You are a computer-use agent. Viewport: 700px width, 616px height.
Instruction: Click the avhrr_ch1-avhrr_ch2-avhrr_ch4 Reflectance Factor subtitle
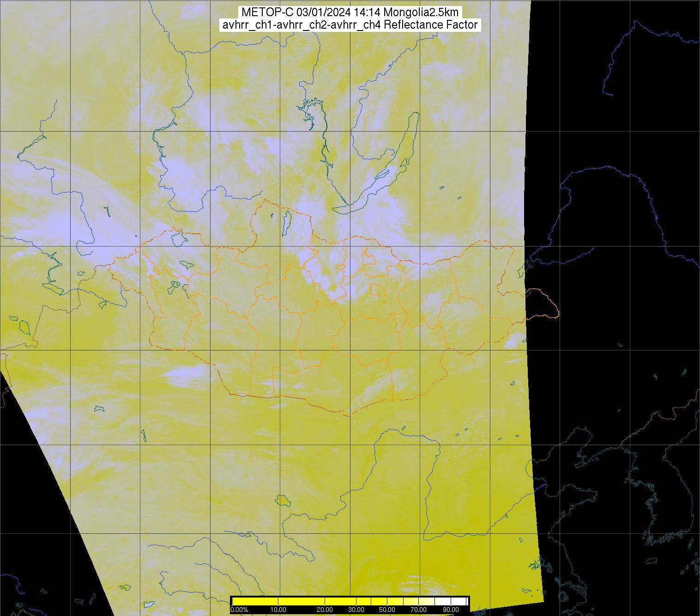350,25
